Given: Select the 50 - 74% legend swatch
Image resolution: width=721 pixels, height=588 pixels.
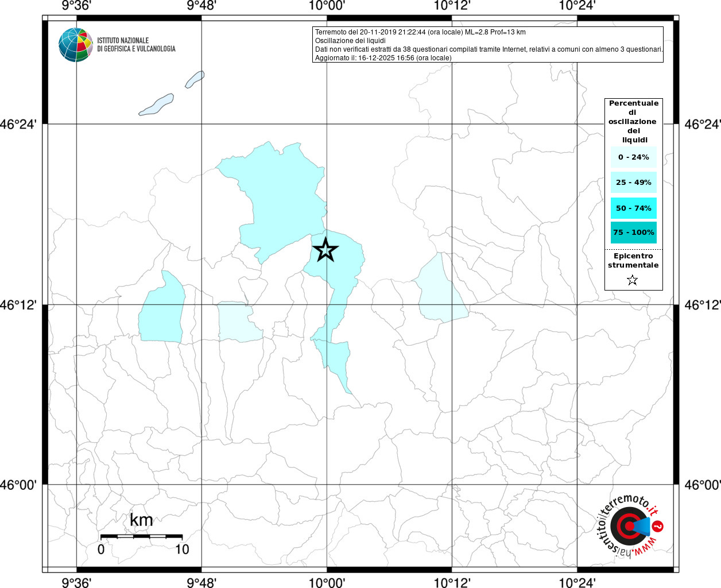Looking at the screenshot, I should point(634,208).
